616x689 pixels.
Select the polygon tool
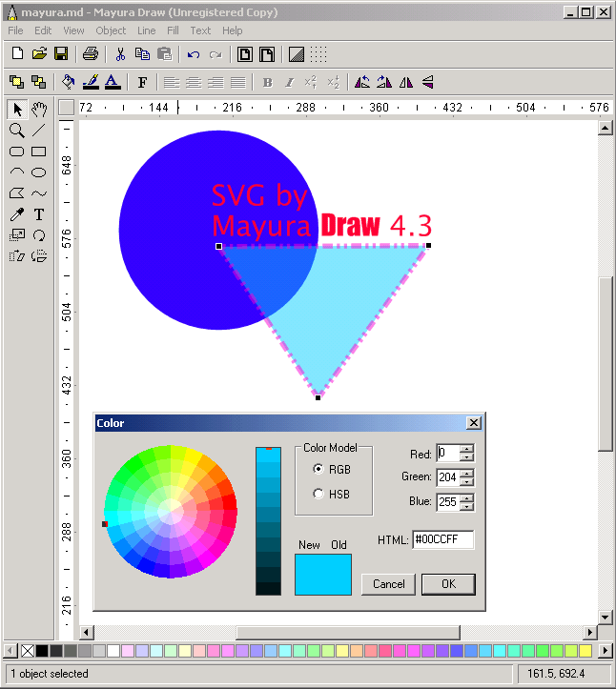[17, 193]
